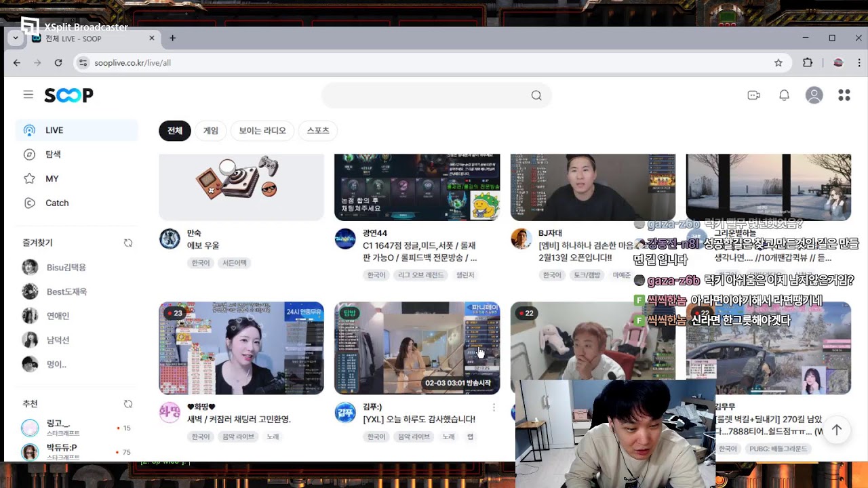Open the 만숙 stream thumbnail

point(241,187)
